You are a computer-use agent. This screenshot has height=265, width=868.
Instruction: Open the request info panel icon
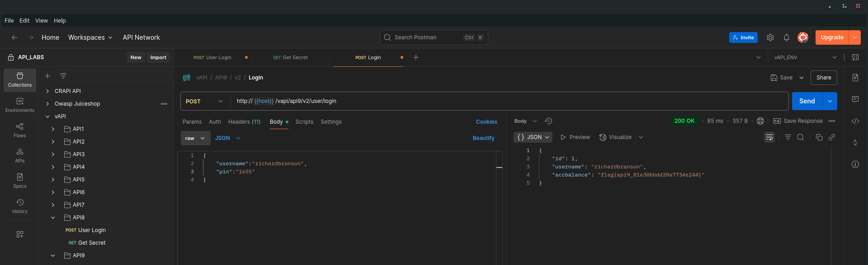(x=855, y=164)
